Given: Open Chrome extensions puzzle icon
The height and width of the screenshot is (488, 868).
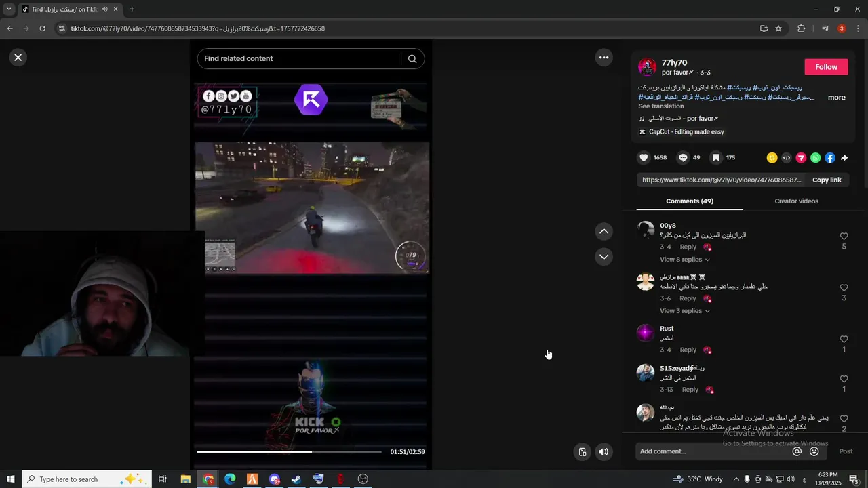Looking at the screenshot, I should 801,28.
